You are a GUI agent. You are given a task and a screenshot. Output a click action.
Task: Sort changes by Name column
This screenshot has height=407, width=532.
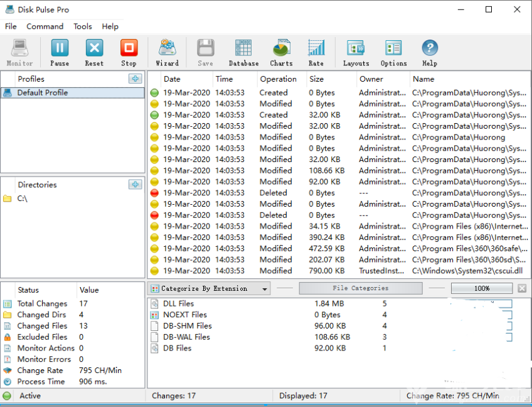470,79
